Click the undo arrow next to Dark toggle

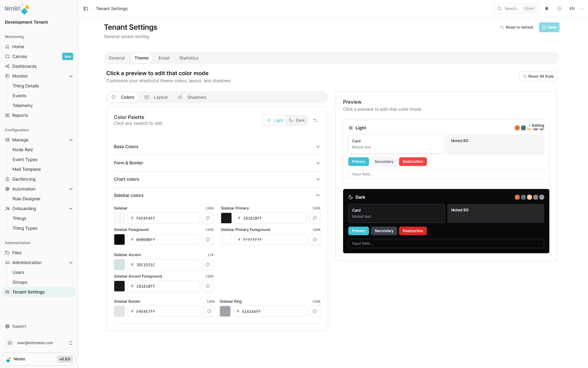pyautogui.click(x=315, y=120)
